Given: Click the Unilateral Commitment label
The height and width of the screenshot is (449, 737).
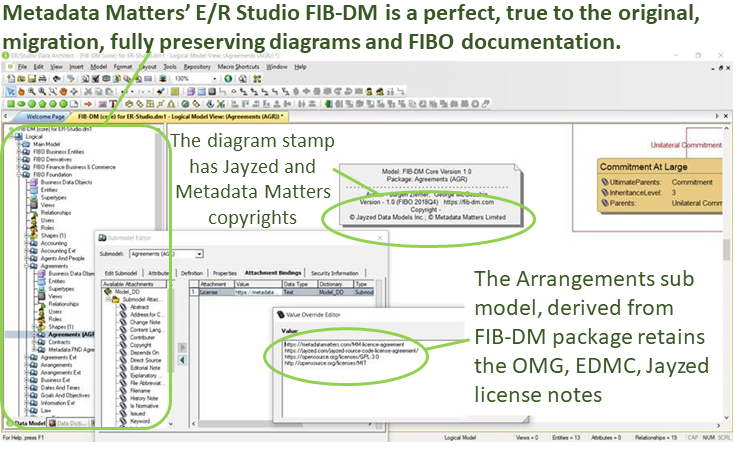Looking at the screenshot, I should 686,145.
